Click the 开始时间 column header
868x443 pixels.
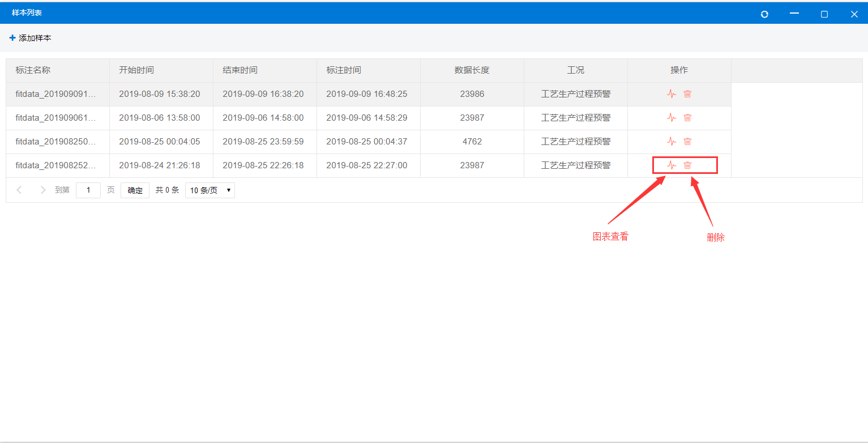coord(136,70)
